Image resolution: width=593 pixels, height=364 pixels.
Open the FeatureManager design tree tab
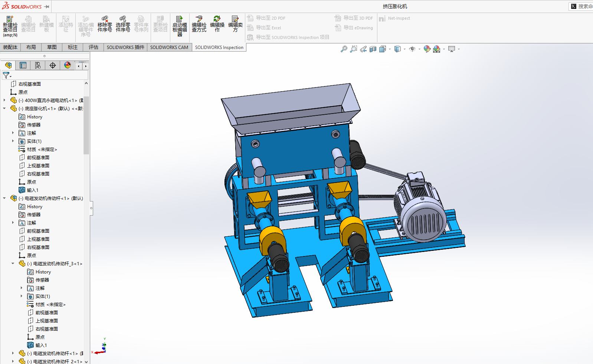click(8, 65)
